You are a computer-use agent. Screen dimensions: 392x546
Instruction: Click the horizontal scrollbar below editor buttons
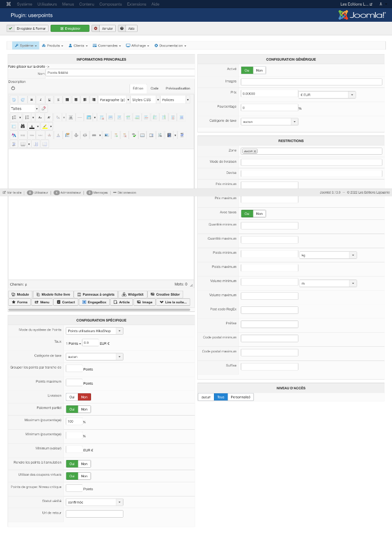pos(99,309)
